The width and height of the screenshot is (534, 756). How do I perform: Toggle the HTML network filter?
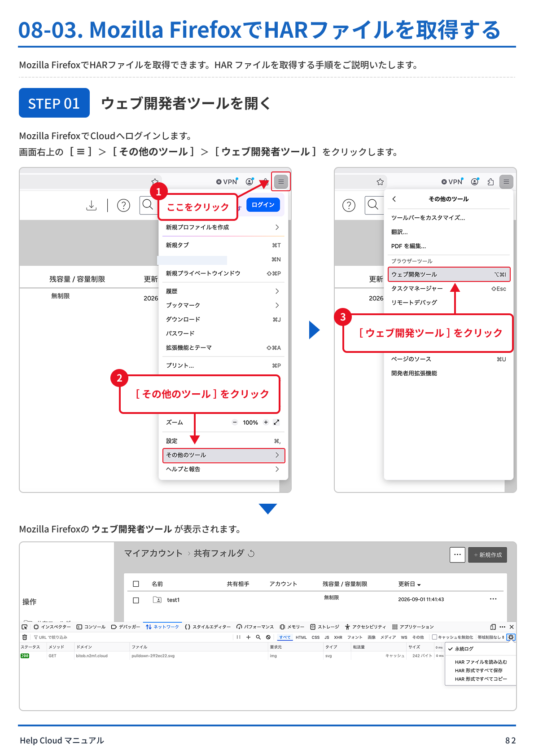301,637
